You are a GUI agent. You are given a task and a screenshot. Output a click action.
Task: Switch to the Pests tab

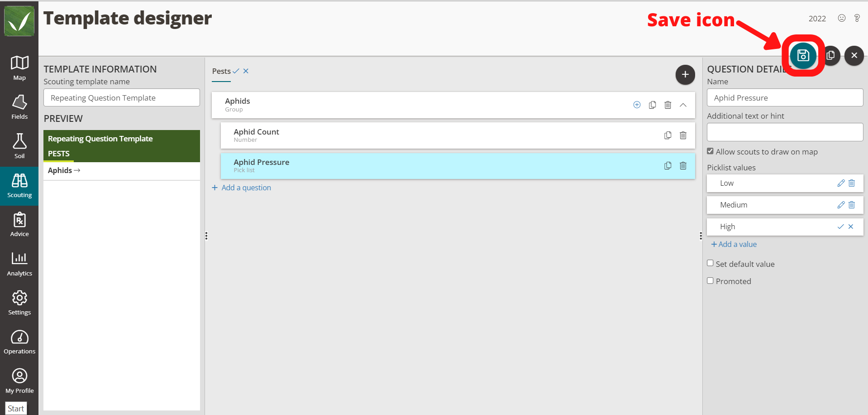coord(221,71)
